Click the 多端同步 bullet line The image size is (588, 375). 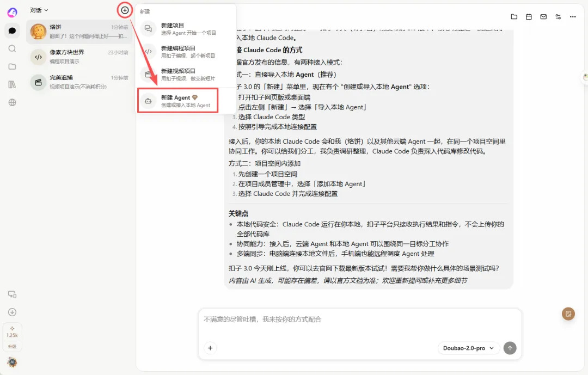335,254
